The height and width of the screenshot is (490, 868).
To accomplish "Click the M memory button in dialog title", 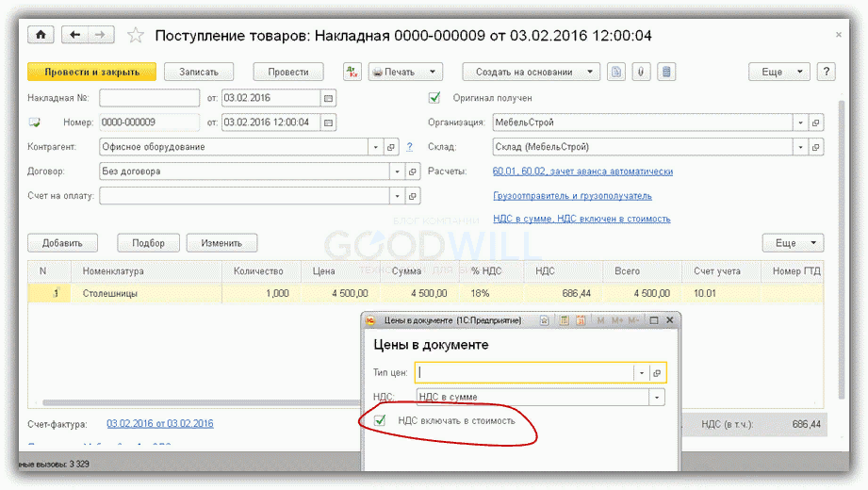I will coord(600,320).
